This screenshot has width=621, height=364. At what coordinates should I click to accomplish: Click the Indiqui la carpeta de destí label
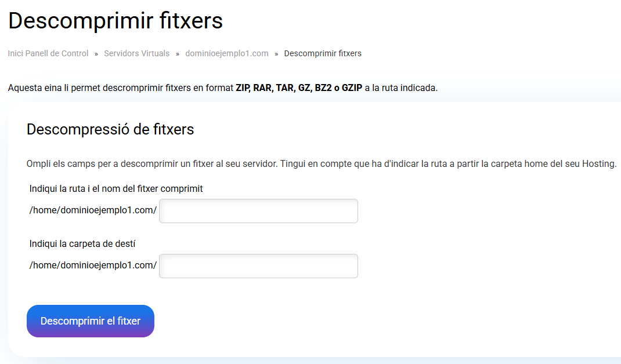(82, 243)
